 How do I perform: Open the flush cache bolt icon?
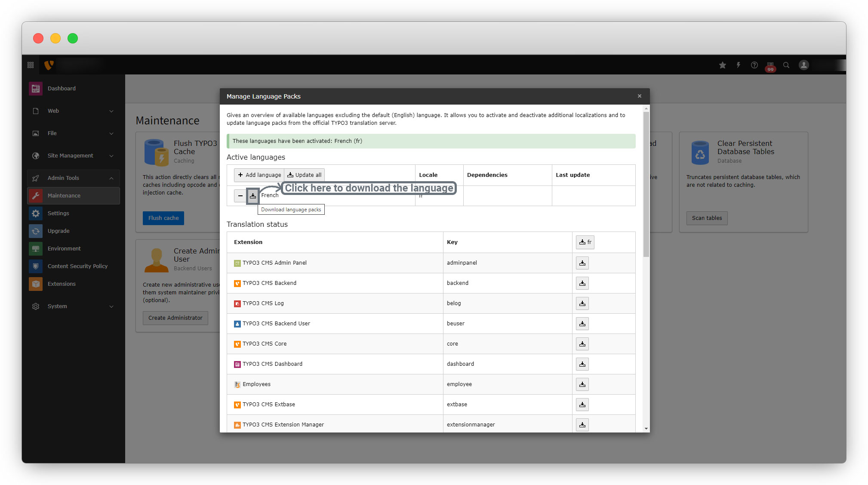(x=738, y=65)
